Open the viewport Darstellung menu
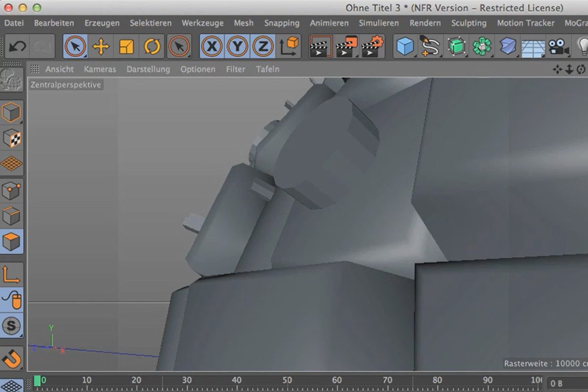The width and height of the screenshot is (588, 392). click(x=148, y=69)
